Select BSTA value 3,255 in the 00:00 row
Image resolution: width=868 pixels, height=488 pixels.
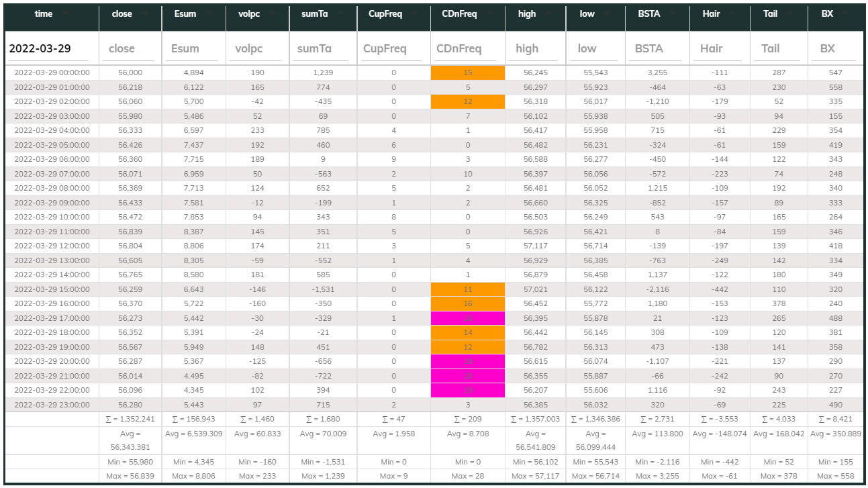tap(657, 72)
